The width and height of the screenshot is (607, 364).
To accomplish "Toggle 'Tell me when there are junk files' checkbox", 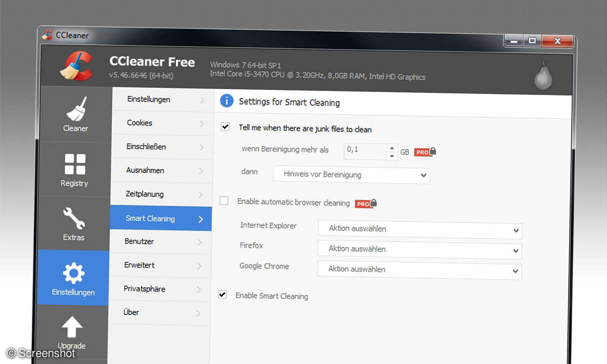I will point(226,127).
